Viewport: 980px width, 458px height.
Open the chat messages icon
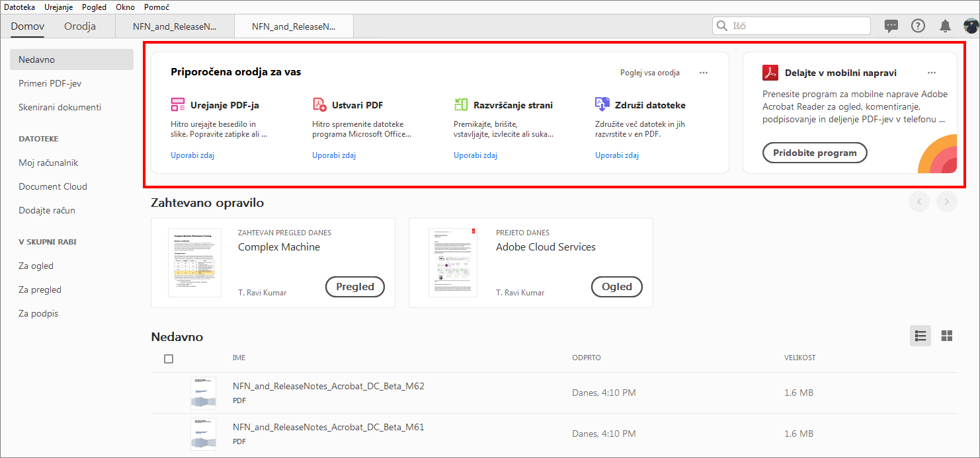[891, 26]
